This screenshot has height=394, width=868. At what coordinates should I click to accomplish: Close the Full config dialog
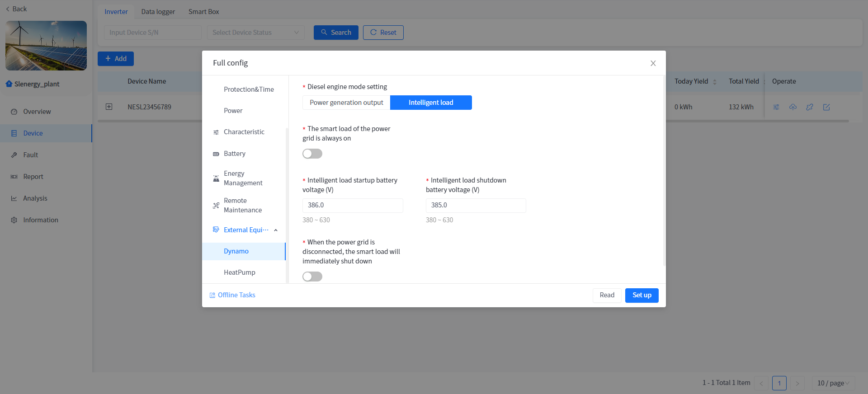click(653, 63)
